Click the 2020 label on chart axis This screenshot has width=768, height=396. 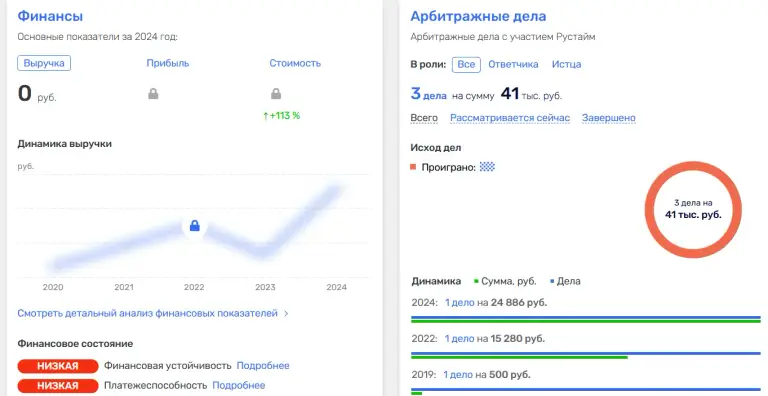(53, 287)
